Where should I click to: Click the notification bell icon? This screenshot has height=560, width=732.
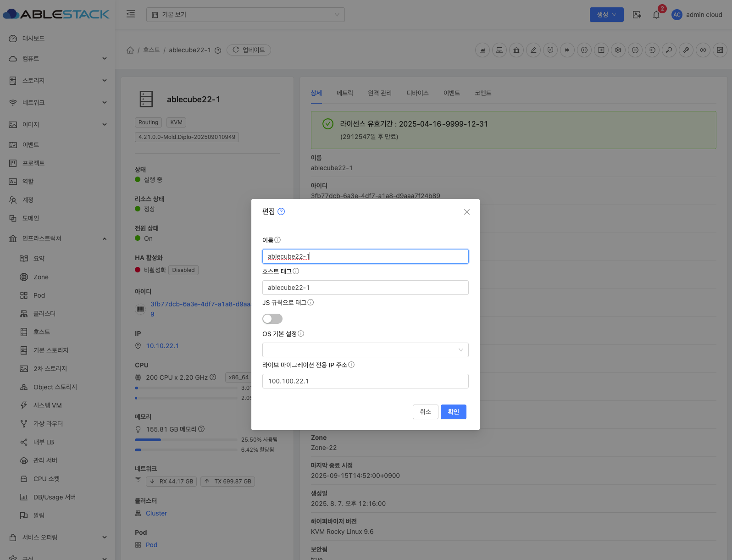point(656,15)
